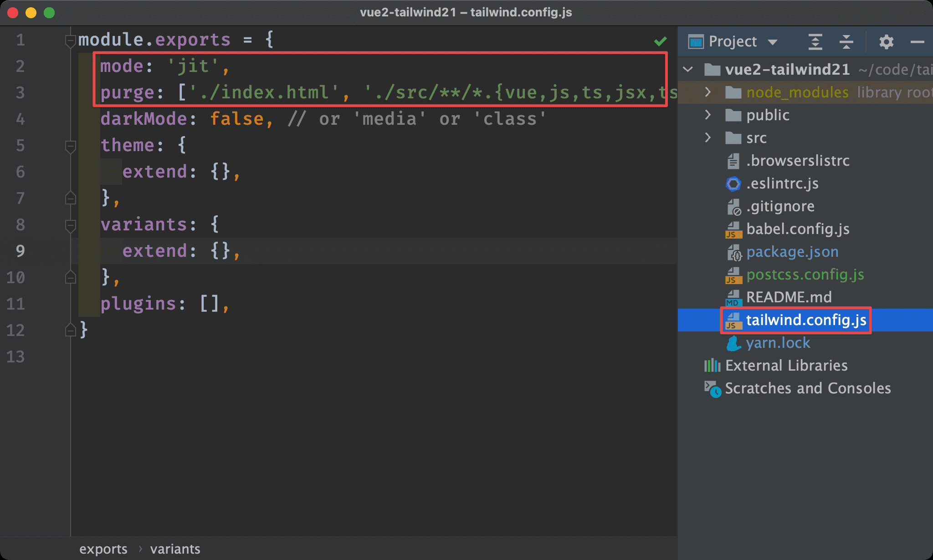
Task: Click the tailwind.config.js JS icon
Action: [x=733, y=321]
